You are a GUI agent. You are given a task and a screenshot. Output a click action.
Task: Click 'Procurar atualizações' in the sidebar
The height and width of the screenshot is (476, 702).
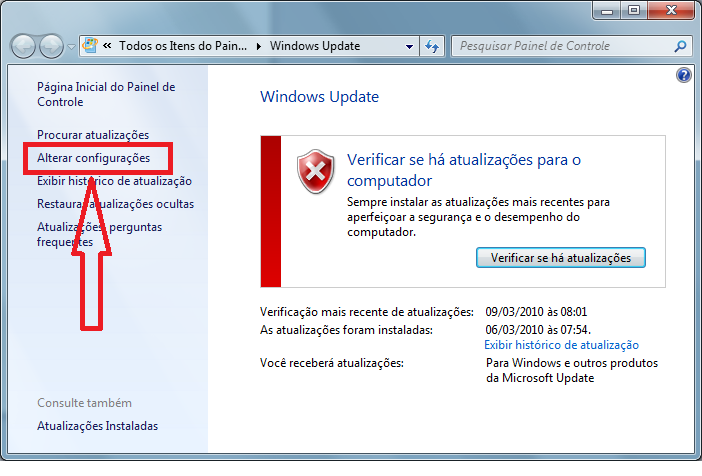click(93, 135)
